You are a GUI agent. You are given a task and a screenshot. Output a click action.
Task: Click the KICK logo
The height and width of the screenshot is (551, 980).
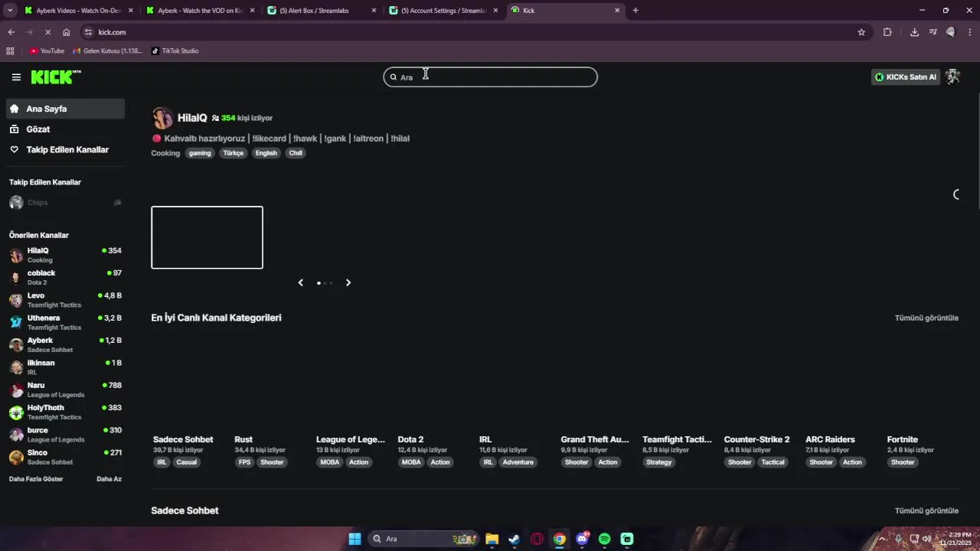click(56, 77)
